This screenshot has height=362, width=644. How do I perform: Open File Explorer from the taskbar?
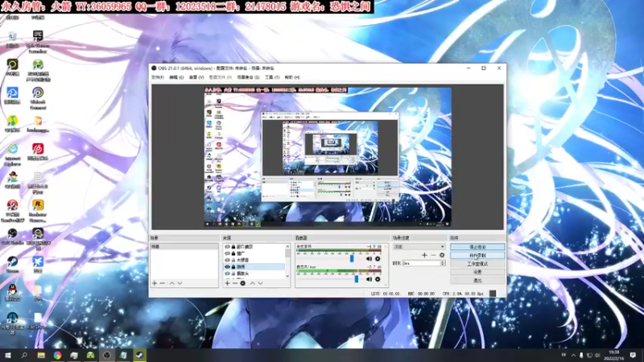[x=41, y=355]
